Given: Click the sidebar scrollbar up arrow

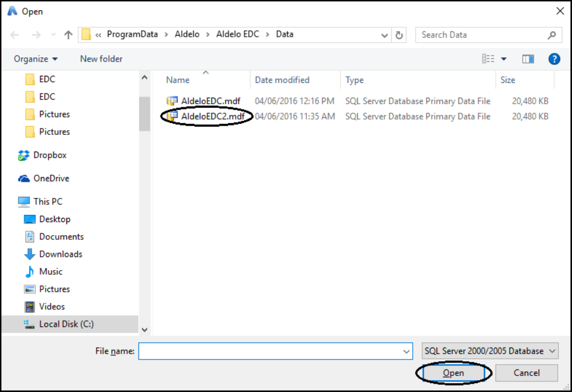Looking at the screenshot, I should (x=144, y=78).
